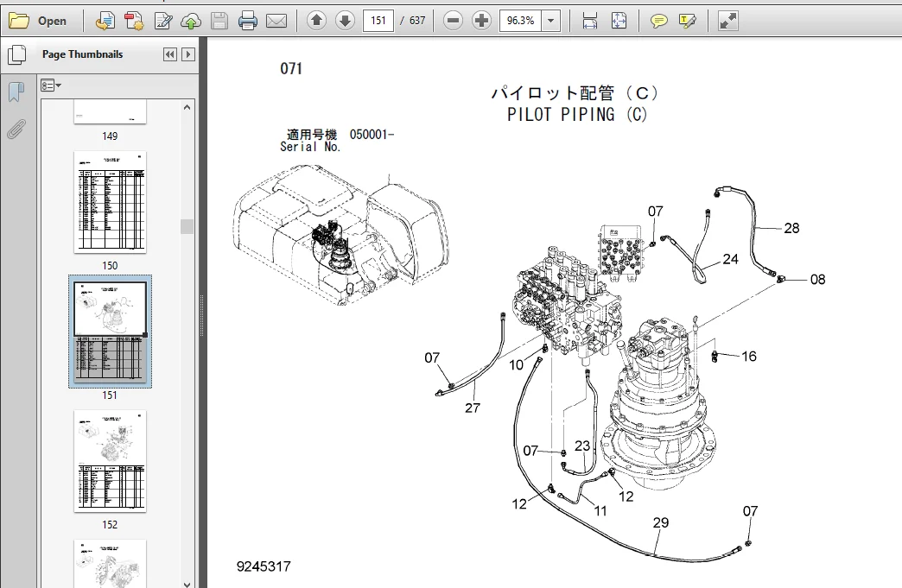
Task: Click the zoom percentage field 96.3%
Action: coord(521,21)
